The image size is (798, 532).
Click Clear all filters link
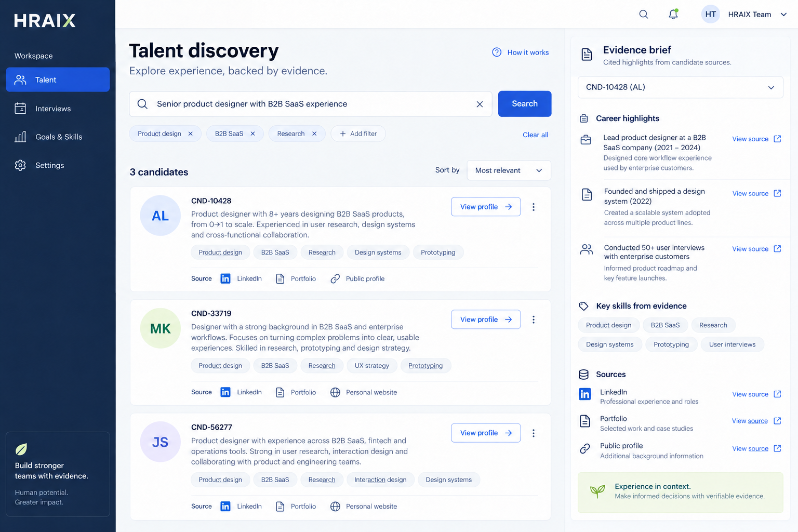click(535, 135)
